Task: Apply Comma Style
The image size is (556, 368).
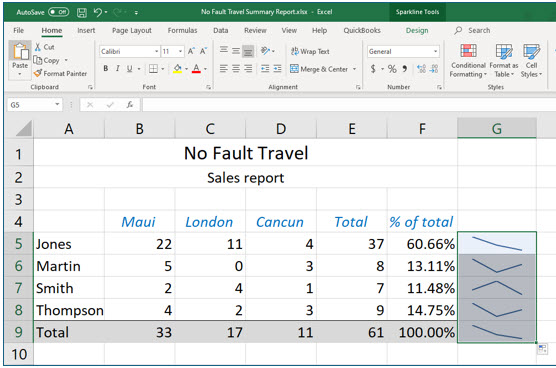Action: [x=405, y=68]
